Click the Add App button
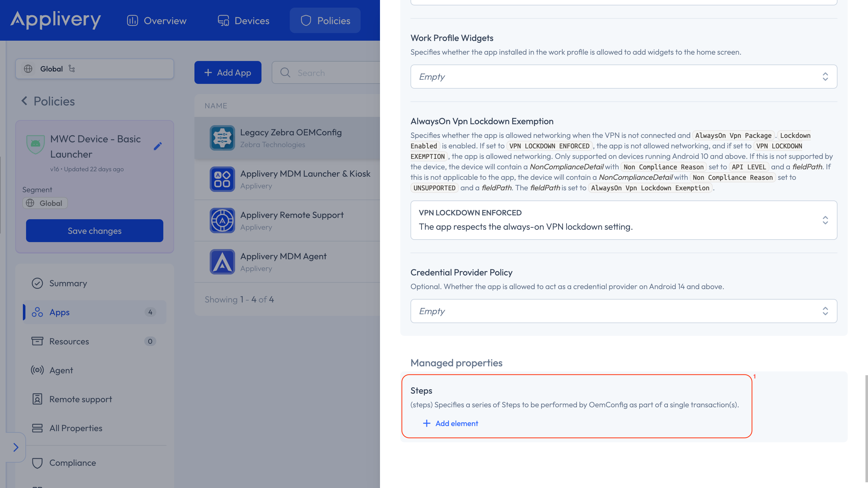Viewport: 868px width, 488px height. coord(228,72)
